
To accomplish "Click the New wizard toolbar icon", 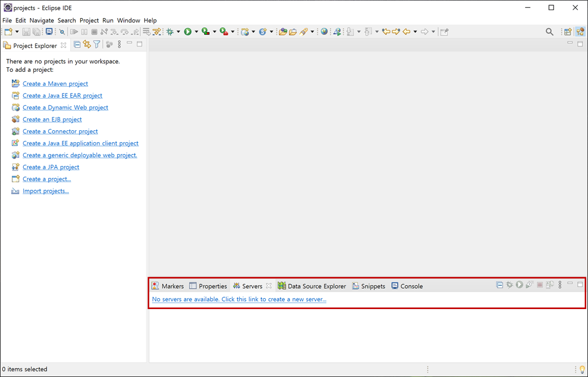I will (8, 32).
